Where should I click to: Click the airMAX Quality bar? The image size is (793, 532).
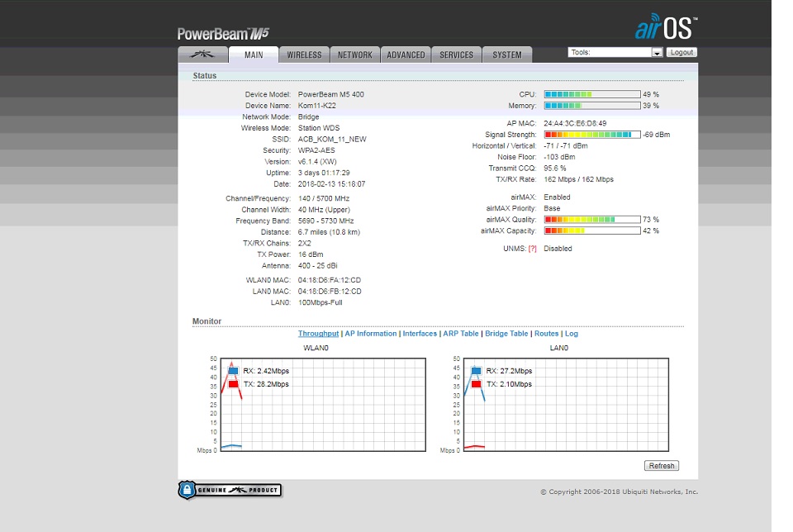pos(592,220)
